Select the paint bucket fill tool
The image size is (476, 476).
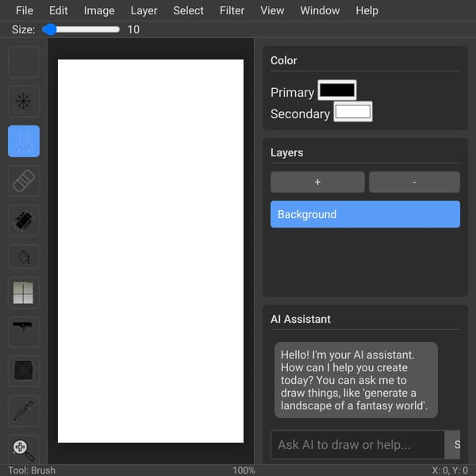pyautogui.click(x=24, y=257)
